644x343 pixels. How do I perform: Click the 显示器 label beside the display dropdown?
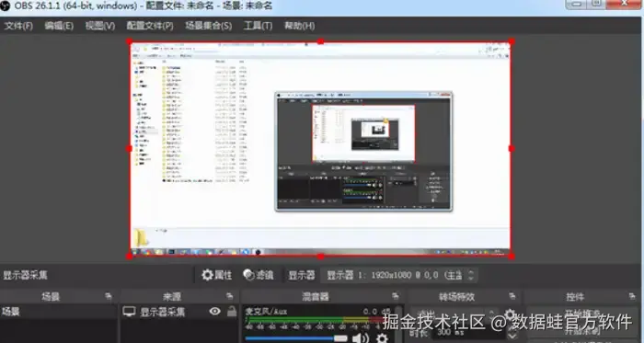(302, 275)
